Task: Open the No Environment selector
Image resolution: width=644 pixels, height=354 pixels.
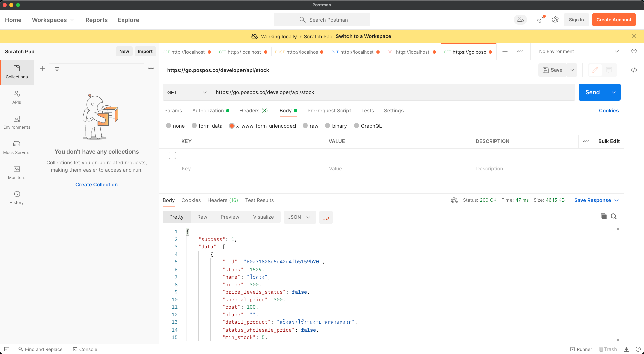Action: click(578, 51)
